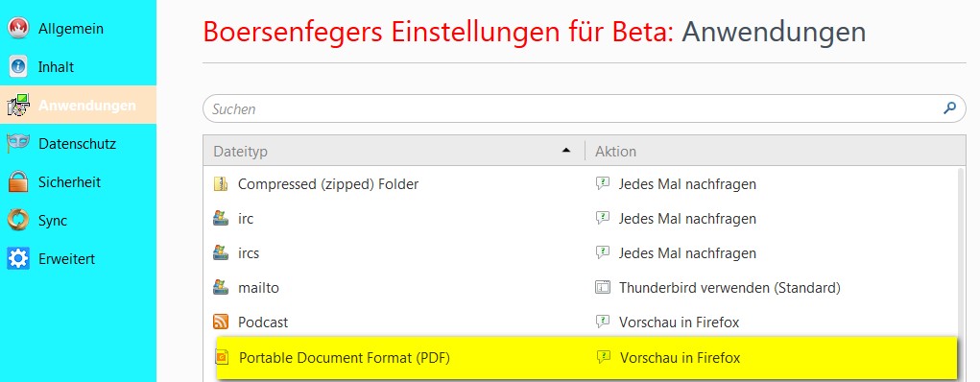Open the Datenschutz mask icon

point(18,144)
